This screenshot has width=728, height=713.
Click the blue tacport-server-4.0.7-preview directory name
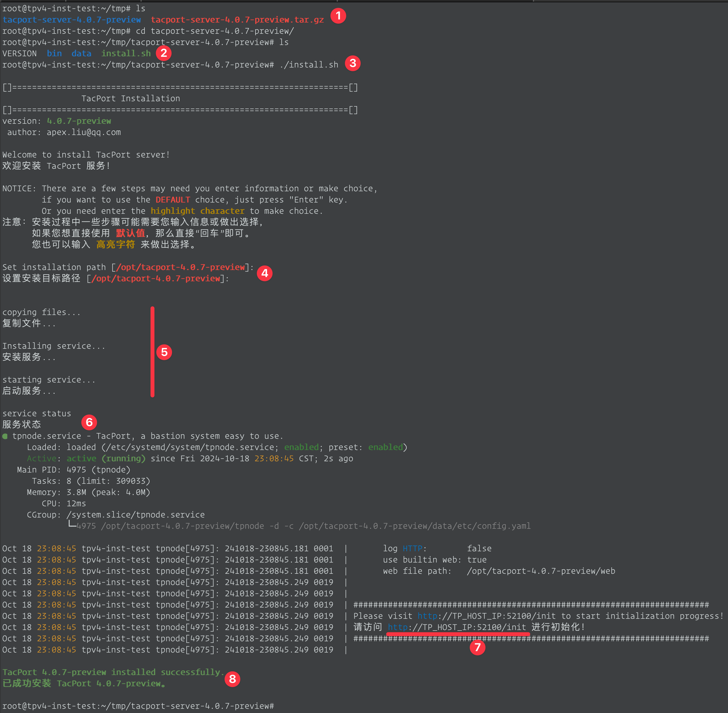pos(71,20)
